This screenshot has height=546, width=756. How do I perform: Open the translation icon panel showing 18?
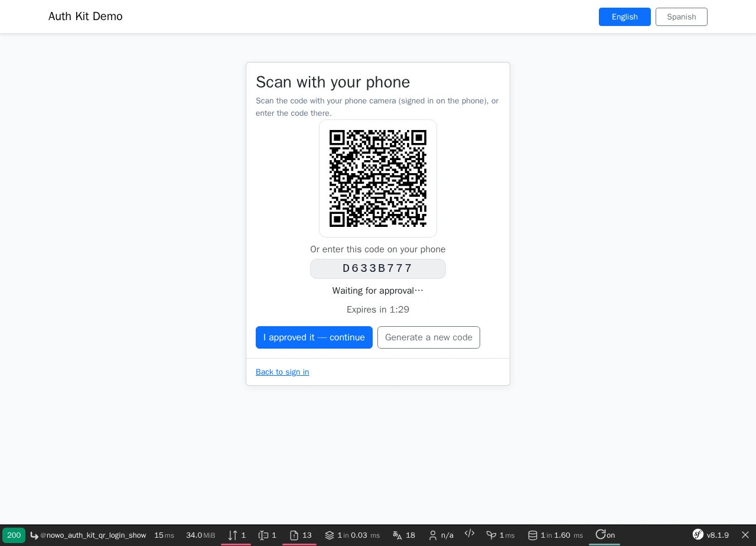pyautogui.click(x=404, y=535)
